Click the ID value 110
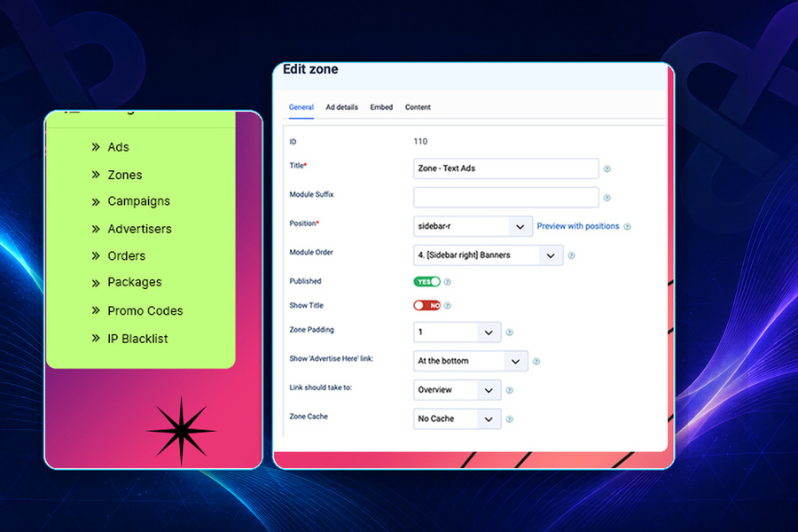The width and height of the screenshot is (798, 532). (420, 142)
